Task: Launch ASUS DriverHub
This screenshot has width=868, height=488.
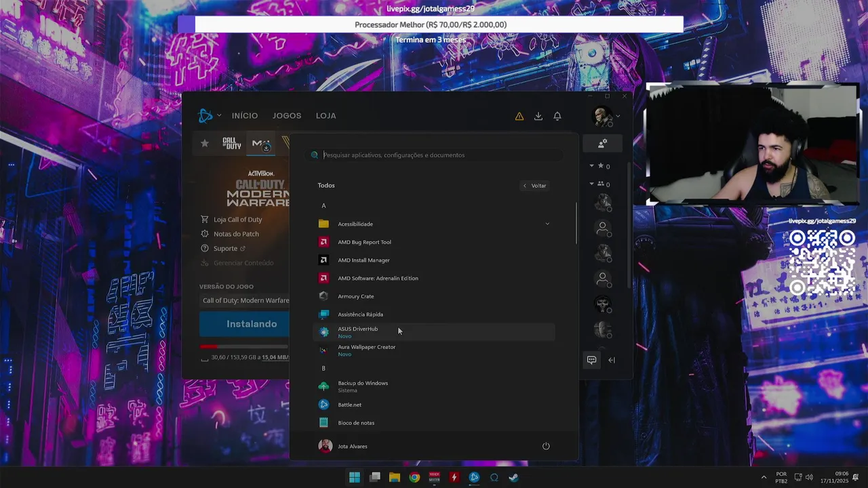Action: tap(434, 332)
